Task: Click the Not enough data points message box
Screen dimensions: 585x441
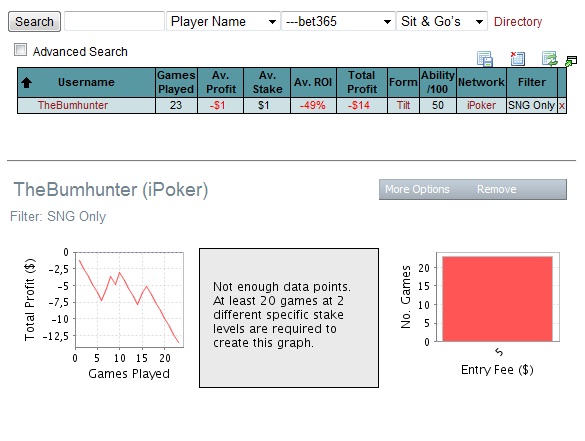Action: [x=289, y=318]
